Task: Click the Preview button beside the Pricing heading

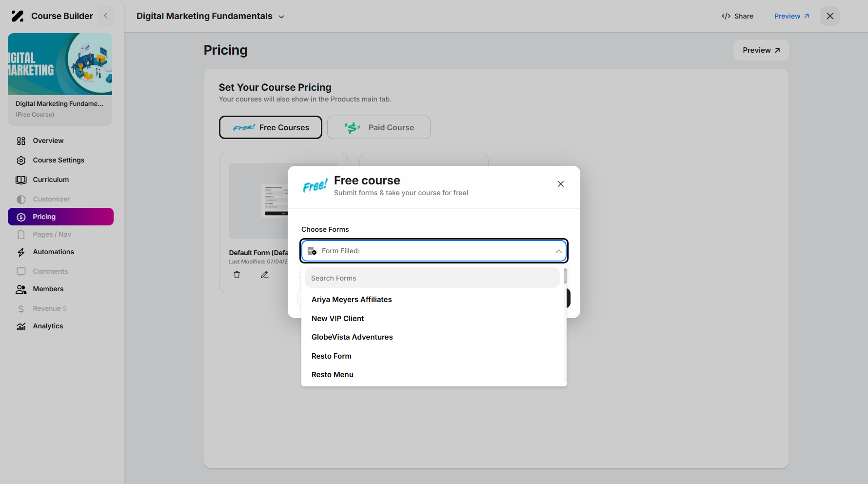Action: [761, 50]
